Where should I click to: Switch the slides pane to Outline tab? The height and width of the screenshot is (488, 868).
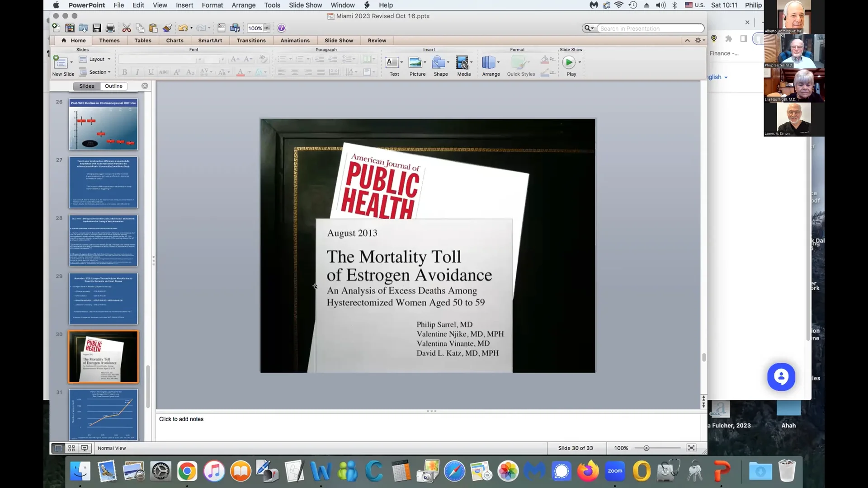113,86
